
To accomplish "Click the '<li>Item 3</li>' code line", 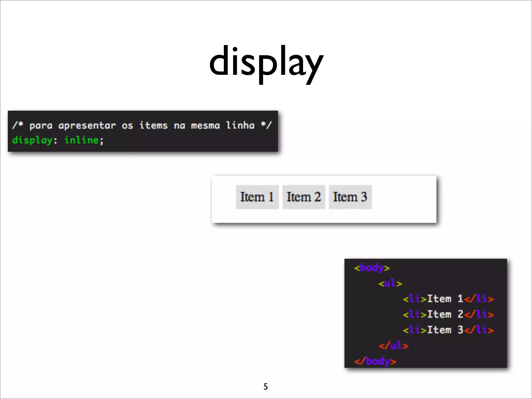I will (x=448, y=330).
